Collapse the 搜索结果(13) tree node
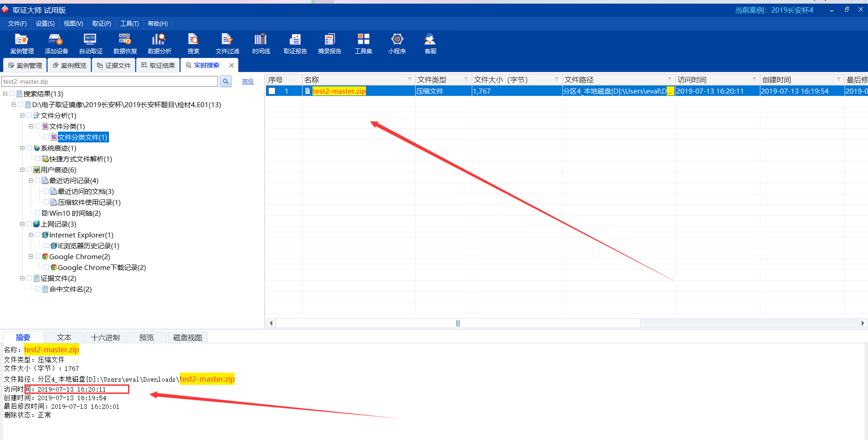Image resolution: width=868 pixels, height=440 pixels. point(5,94)
